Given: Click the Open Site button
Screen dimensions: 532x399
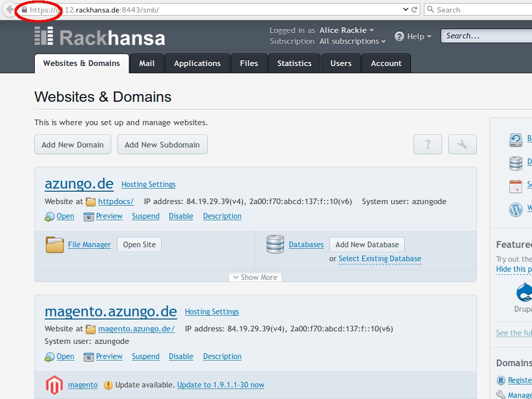Looking at the screenshot, I should click(139, 245).
